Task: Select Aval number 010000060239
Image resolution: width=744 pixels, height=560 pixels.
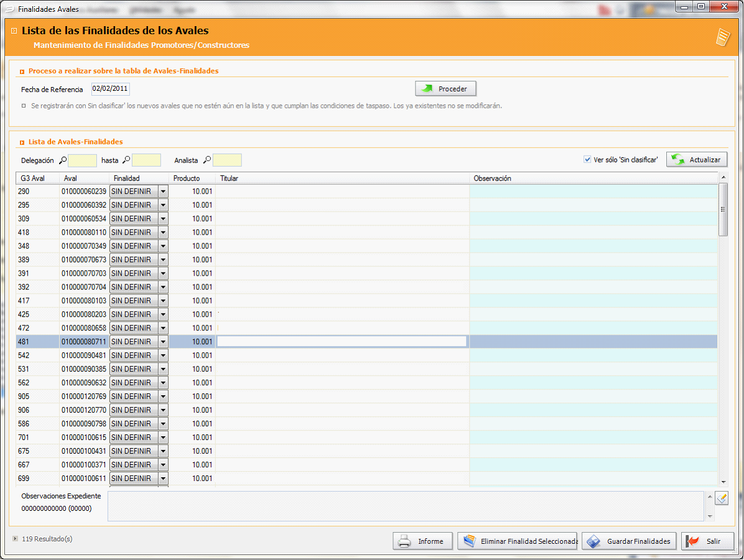Action: pyautogui.click(x=84, y=192)
